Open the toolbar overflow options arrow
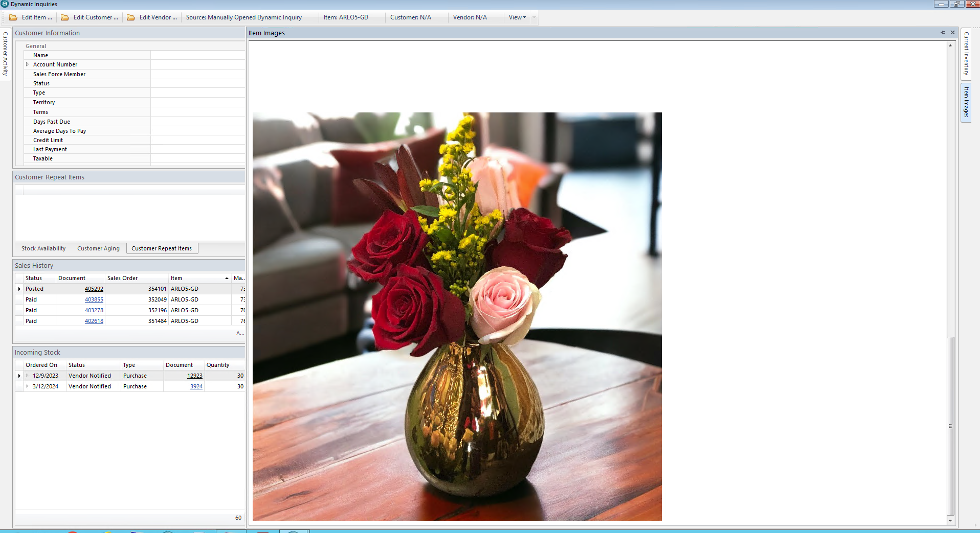This screenshot has width=980, height=533. (x=534, y=17)
